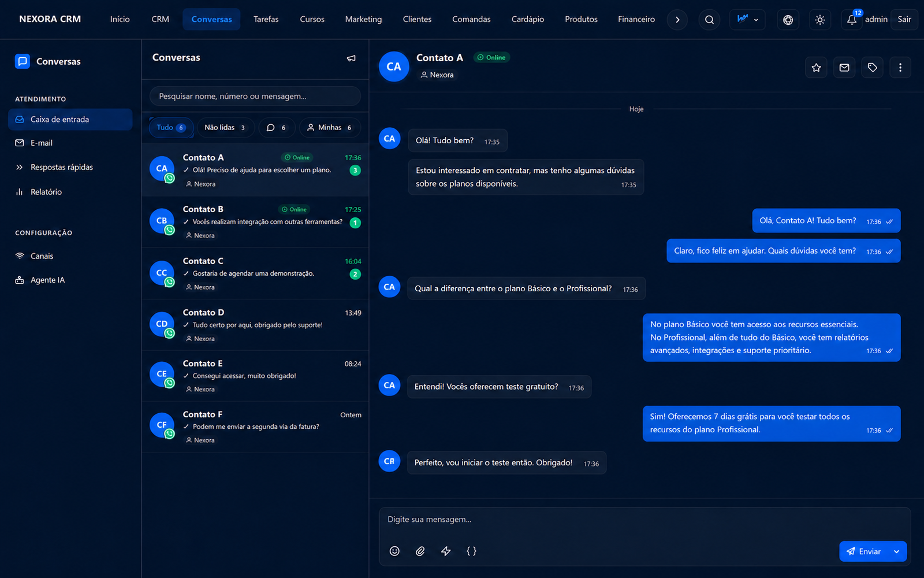
Task: Click the CC avatar in conversation list
Action: 162,273
